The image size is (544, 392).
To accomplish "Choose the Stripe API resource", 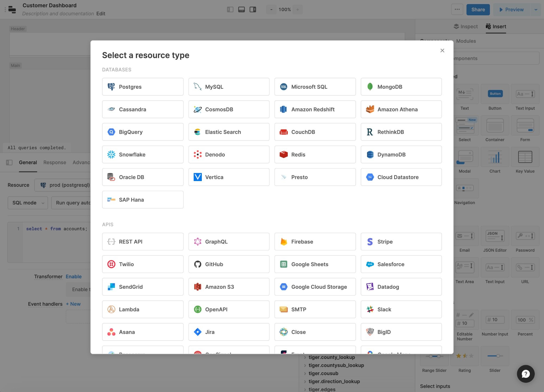I will pyautogui.click(x=401, y=241).
